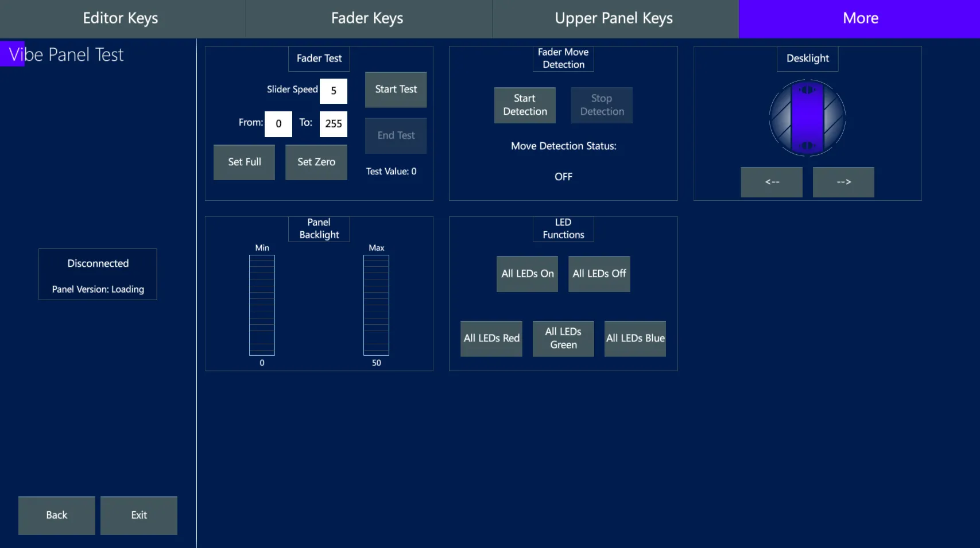
Task: Click the Max backlight value 50
Action: click(376, 363)
